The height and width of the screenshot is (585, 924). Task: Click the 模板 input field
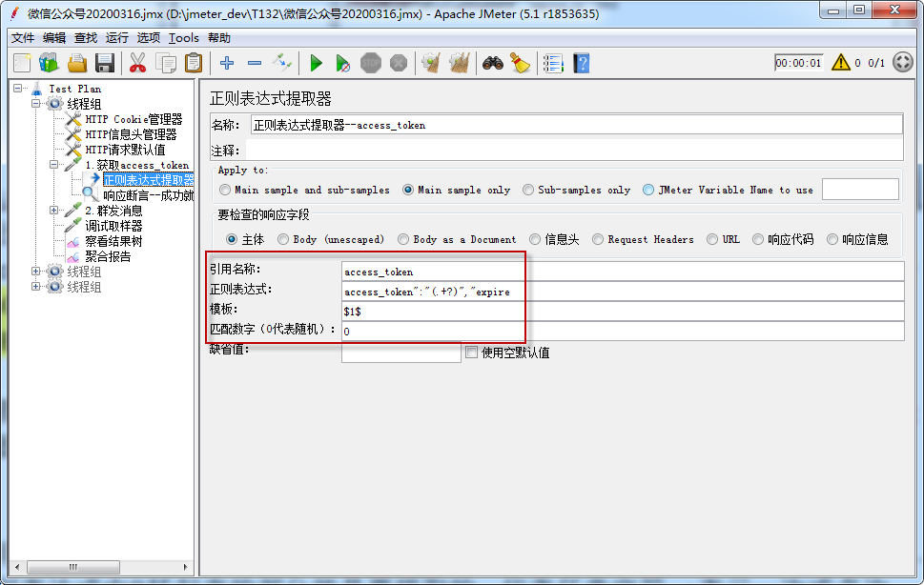point(623,312)
